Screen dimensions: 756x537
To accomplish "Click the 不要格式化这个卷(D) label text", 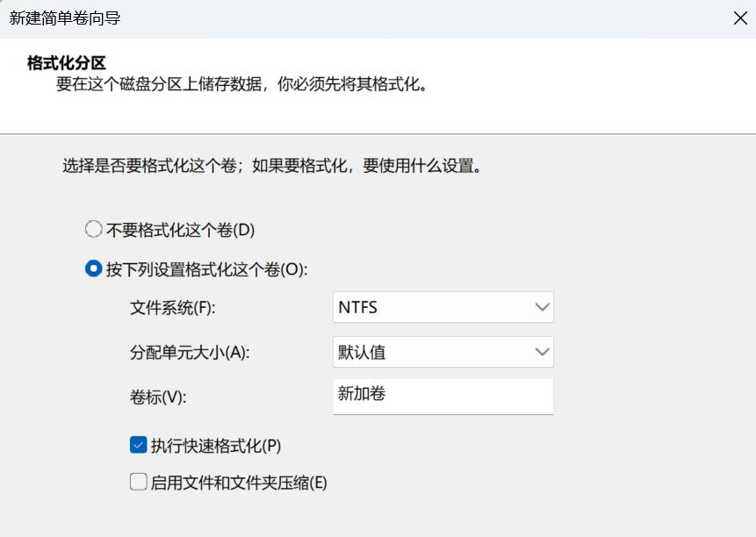I will click(180, 231).
